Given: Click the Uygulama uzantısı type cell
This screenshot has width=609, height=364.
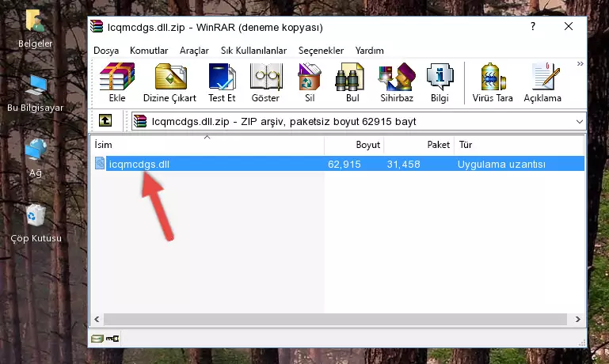Looking at the screenshot, I should click(501, 164).
